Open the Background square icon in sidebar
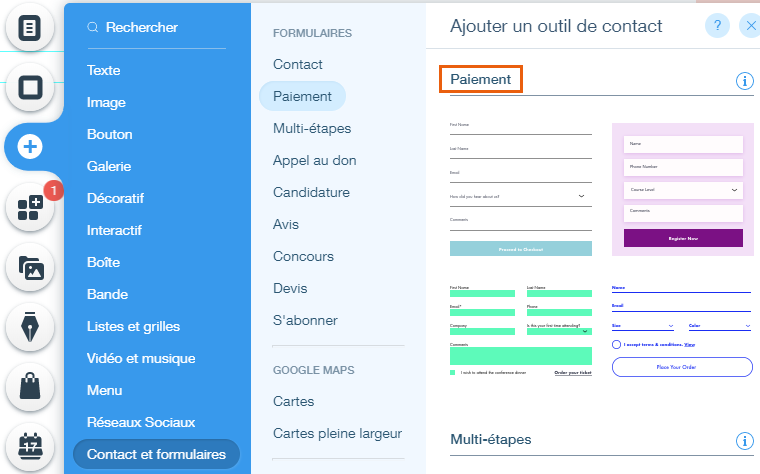The width and height of the screenshot is (760, 474). [x=30, y=88]
